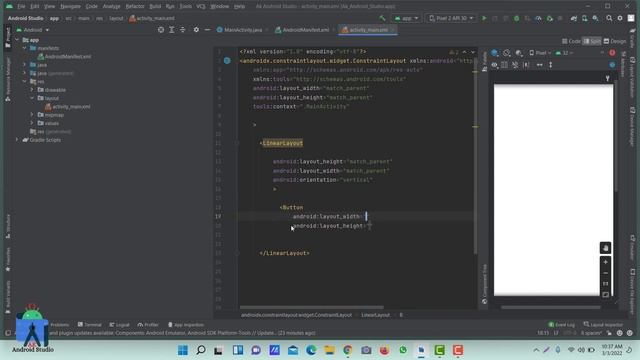640x360 pixels.
Task: Open the Event Log
Action: coord(562,325)
